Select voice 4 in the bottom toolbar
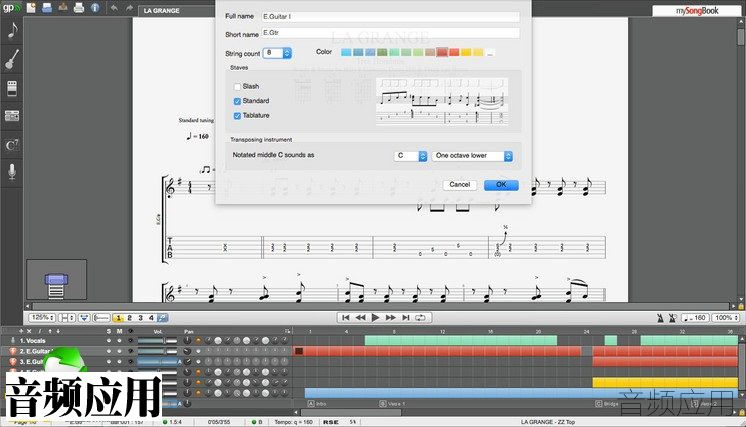The width and height of the screenshot is (746, 427). tap(151, 318)
